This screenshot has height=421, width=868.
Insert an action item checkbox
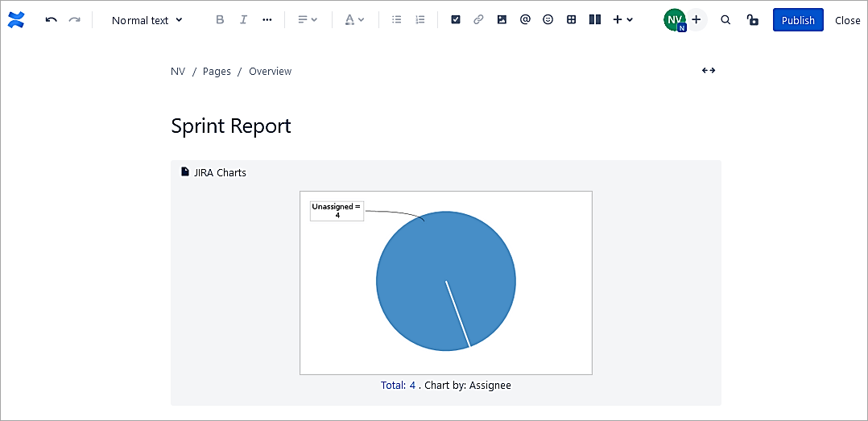(x=456, y=20)
